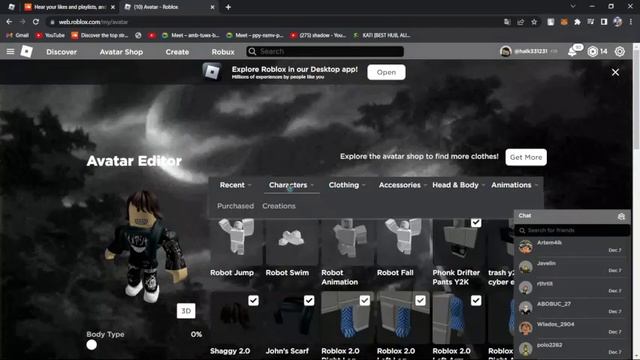Screen dimensions: 640x360
Task: Close the Avatar - Roblox browser tab
Action: 212,7
